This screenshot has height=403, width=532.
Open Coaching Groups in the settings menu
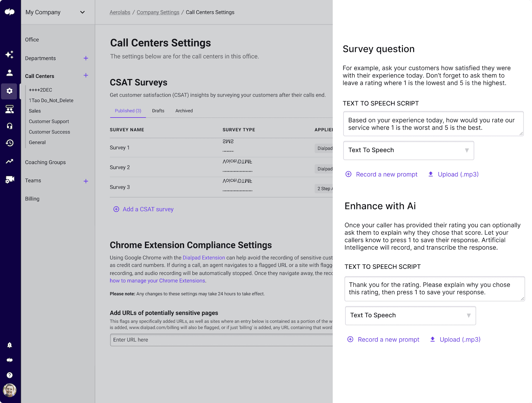tap(45, 162)
